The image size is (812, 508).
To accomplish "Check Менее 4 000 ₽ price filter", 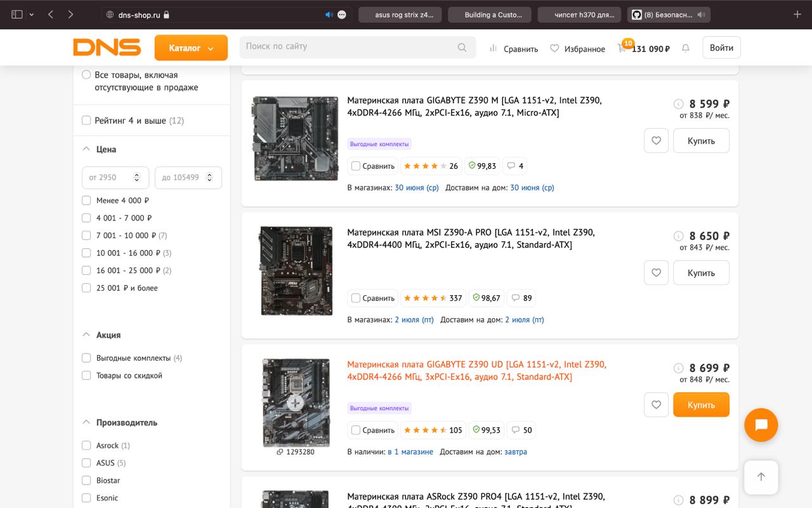I will (86, 200).
